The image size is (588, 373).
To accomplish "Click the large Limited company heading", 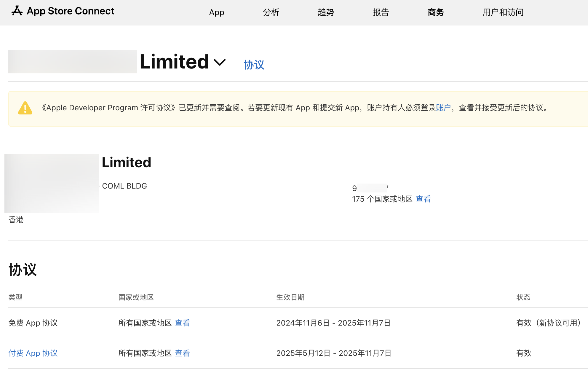I will tap(174, 62).
